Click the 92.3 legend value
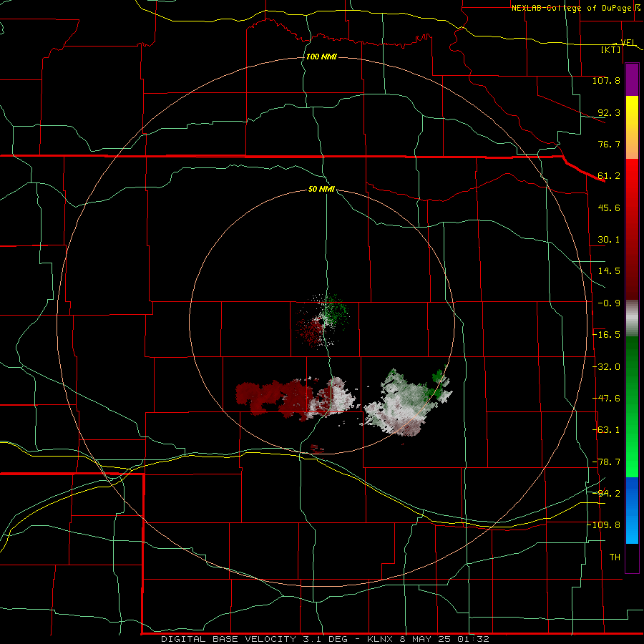Viewport: 644px width, 644px height. click(x=609, y=112)
